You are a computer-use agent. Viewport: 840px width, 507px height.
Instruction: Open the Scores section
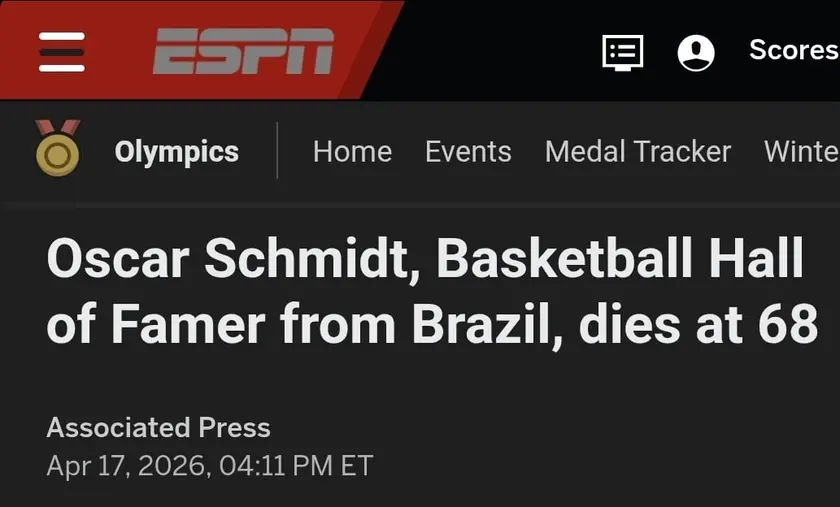[x=793, y=50]
